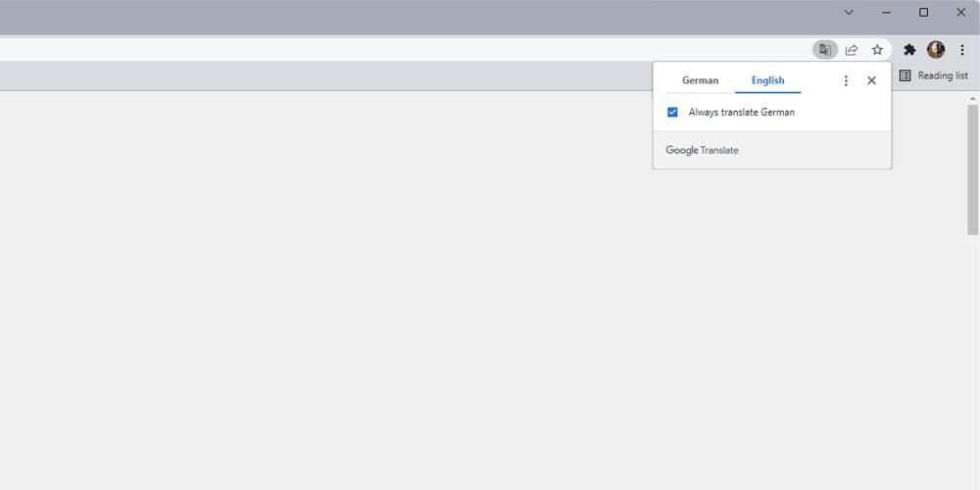Expand the tab search chevron

pos(849,13)
